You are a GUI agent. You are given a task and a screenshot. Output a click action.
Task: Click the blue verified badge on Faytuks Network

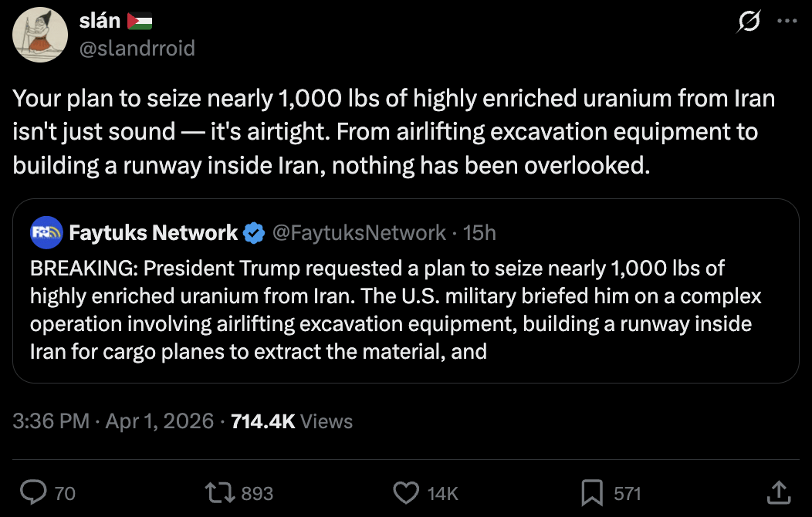[254, 232]
